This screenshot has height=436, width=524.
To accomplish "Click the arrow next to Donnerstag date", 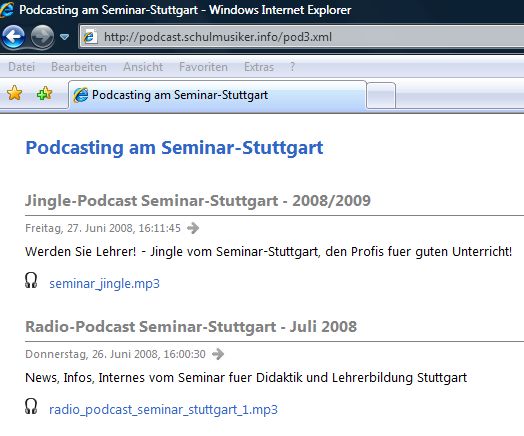I will coord(218,354).
